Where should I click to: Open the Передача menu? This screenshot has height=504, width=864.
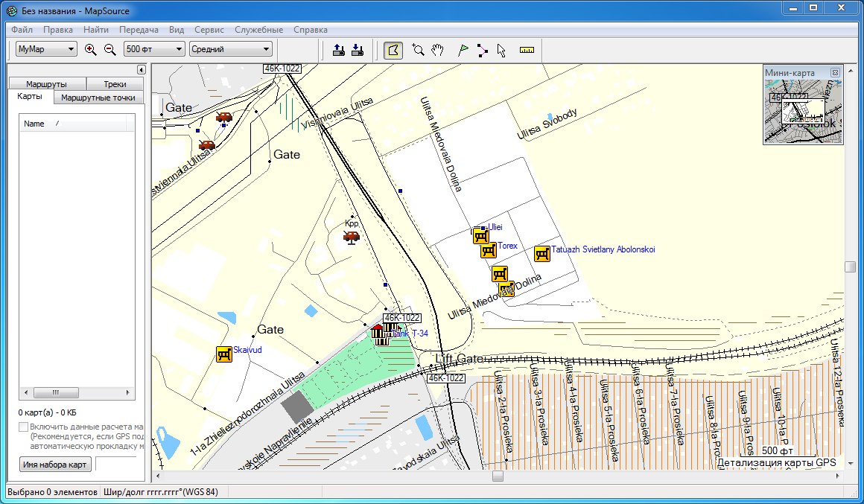(x=139, y=30)
